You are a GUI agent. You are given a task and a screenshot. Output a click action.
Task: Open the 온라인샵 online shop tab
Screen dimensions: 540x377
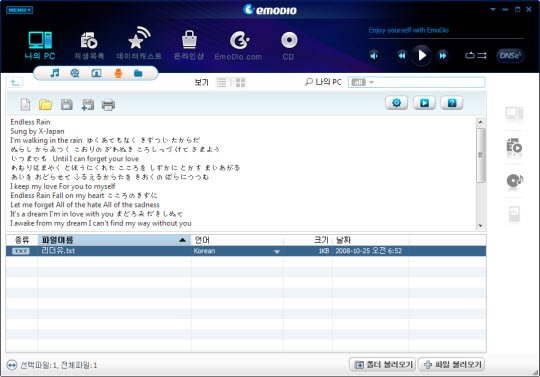click(x=189, y=45)
